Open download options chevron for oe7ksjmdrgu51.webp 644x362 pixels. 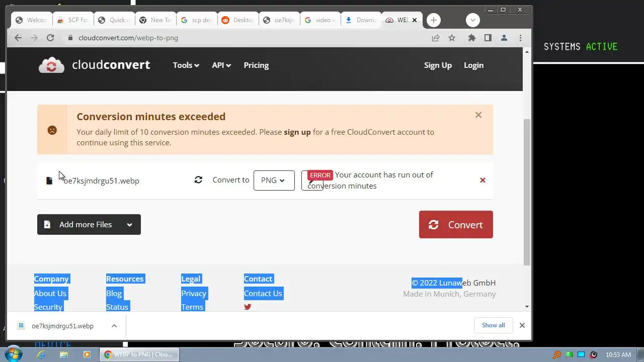tap(114, 326)
